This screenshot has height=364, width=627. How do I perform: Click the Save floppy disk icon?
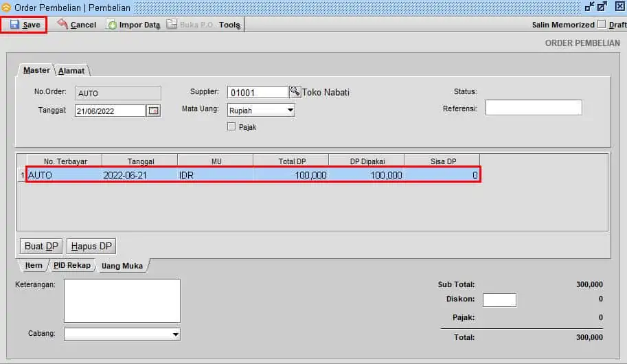(x=14, y=25)
